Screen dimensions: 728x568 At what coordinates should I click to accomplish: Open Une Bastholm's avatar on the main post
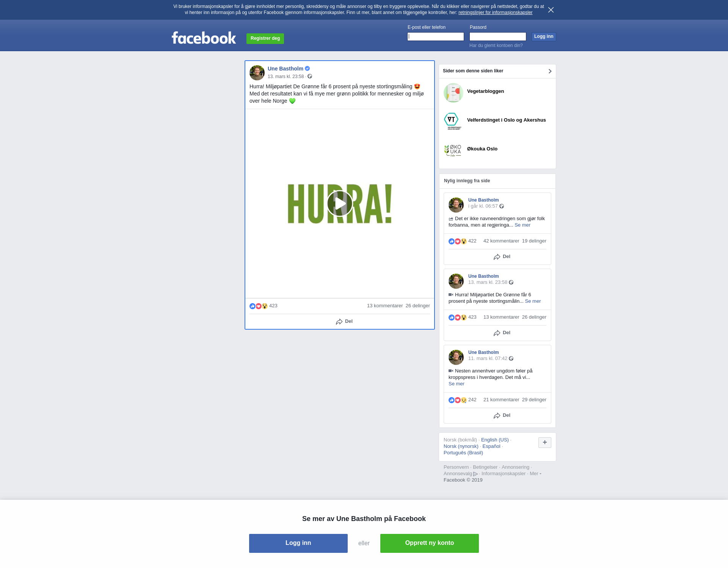(x=257, y=73)
